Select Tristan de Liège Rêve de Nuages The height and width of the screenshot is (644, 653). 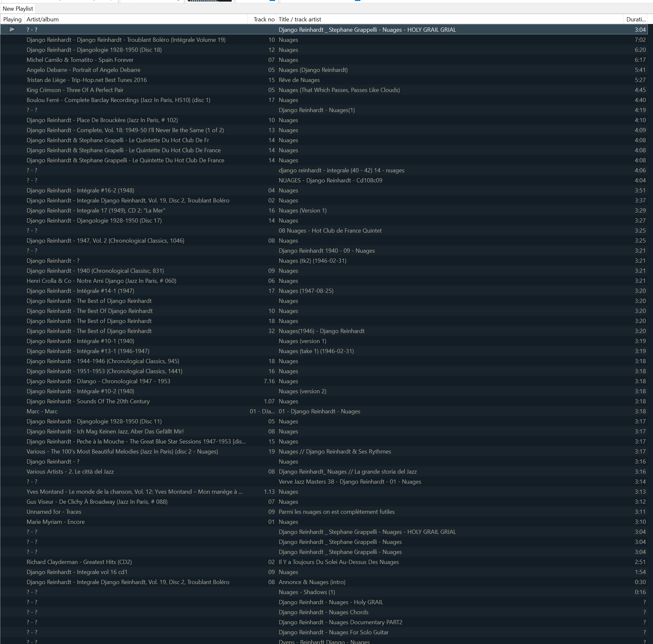(87, 80)
